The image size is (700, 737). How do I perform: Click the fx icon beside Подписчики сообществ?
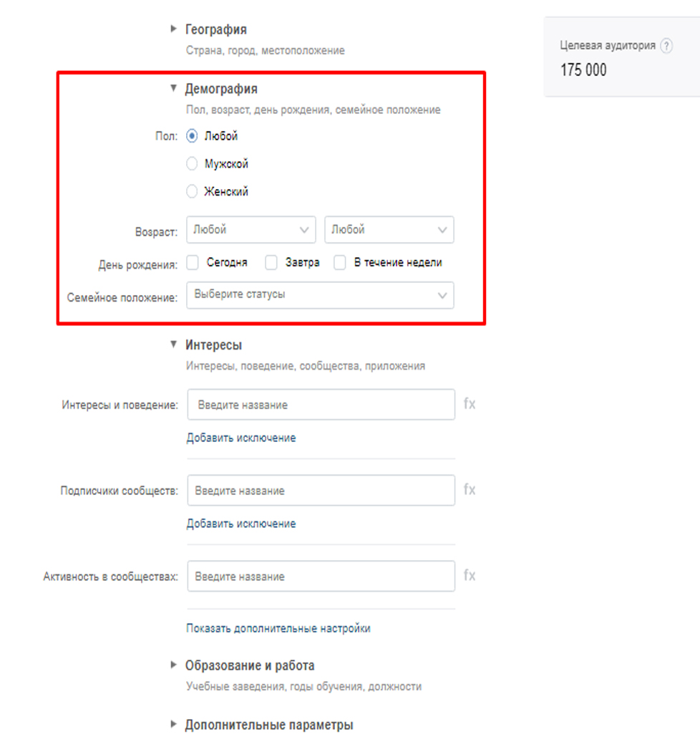click(x=470, y=490)
